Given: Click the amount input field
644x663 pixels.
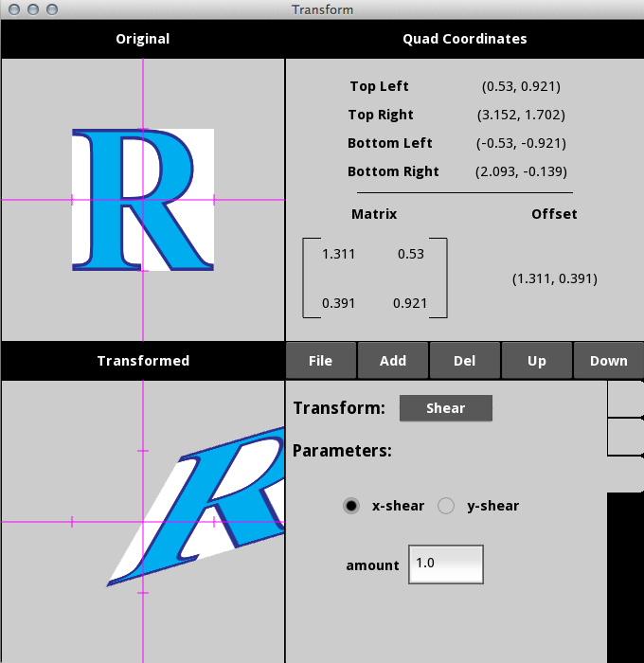Looking at the screenshot, I should 445,564.
